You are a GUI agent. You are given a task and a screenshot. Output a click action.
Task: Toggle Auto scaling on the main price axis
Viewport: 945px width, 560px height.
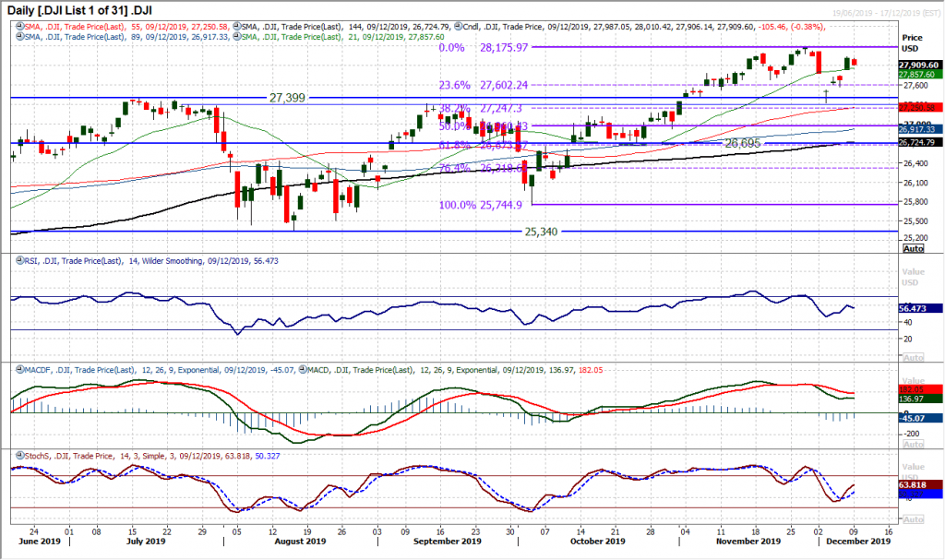click(x=912, y=247)
